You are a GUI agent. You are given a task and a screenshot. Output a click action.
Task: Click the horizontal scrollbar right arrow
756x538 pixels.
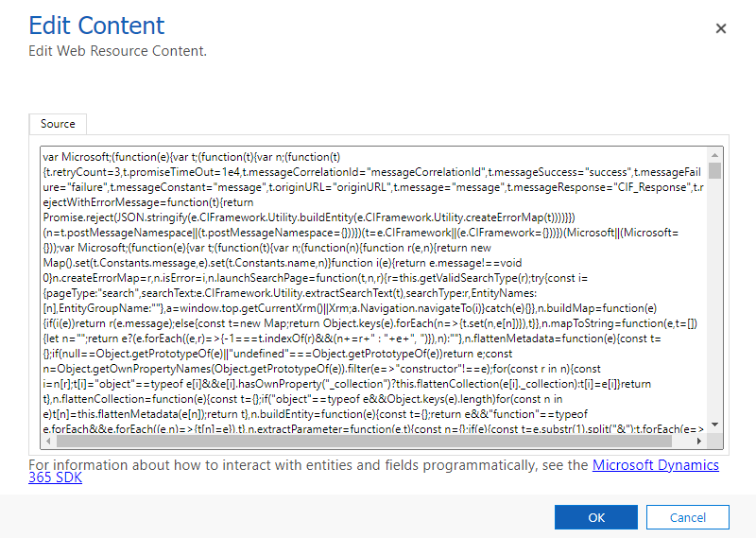click(x=699, y=441)
